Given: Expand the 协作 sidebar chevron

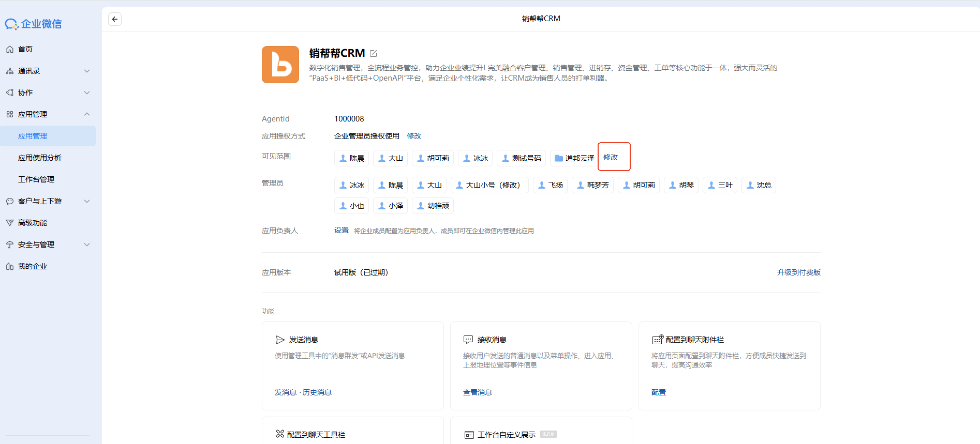Looking at the screenshot, I should [87, 93].
